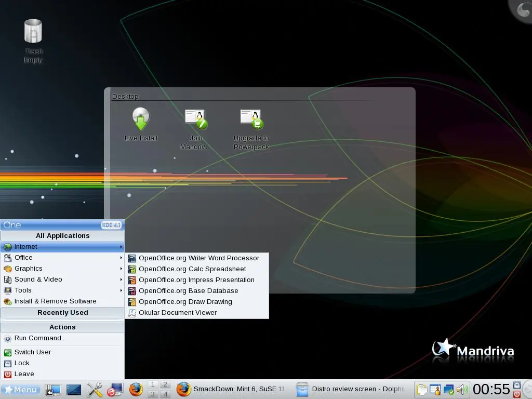532x399 pixels.
Task: Open the volume speaker tray icon
Action: (x=462, y=390)
